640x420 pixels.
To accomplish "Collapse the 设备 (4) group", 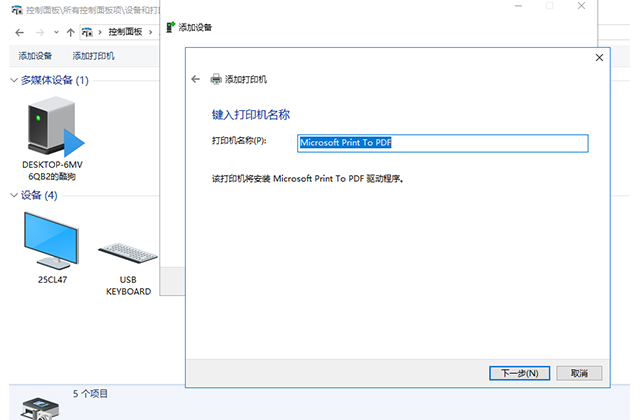I will 14,195.
